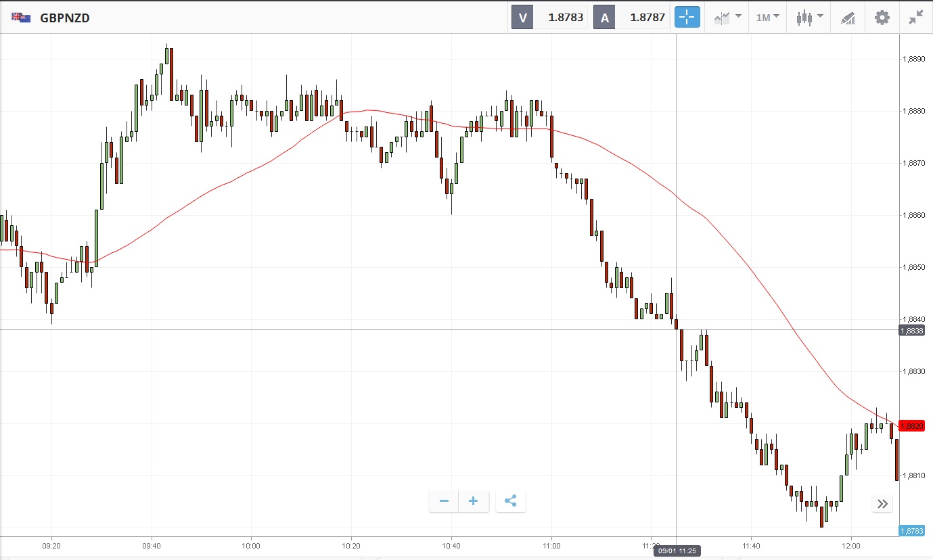Click the GBPNZD flag icon

click(x=20, y=18)
